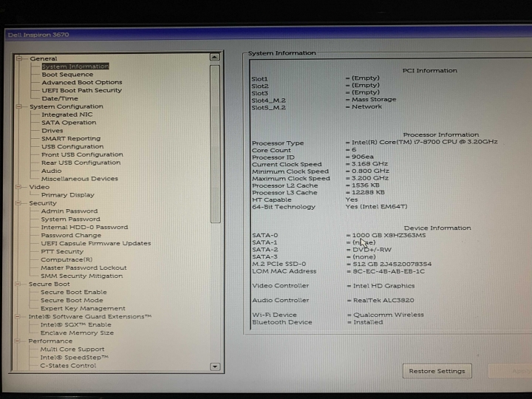Collapse the System Configuration section

pos(19,106)
